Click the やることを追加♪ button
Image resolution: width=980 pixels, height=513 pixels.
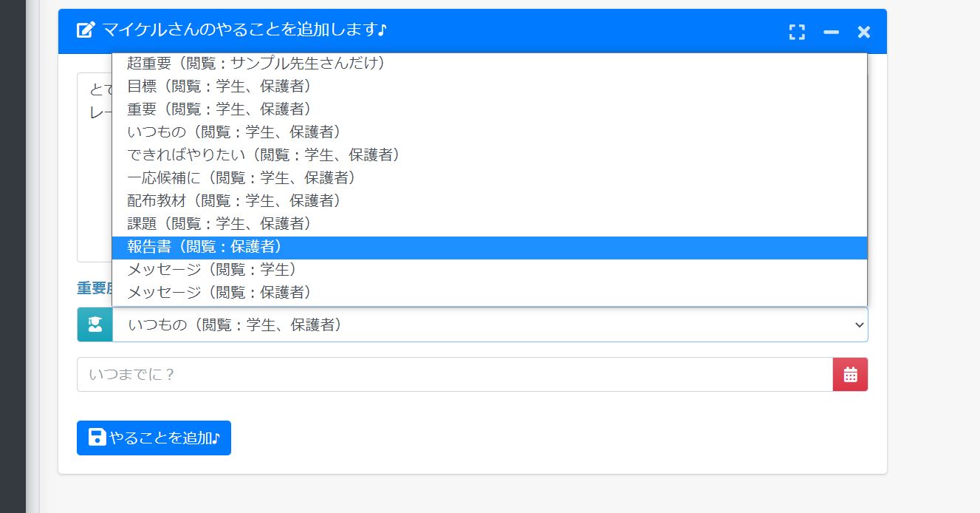pyautogui.click(x=154, y=437)
